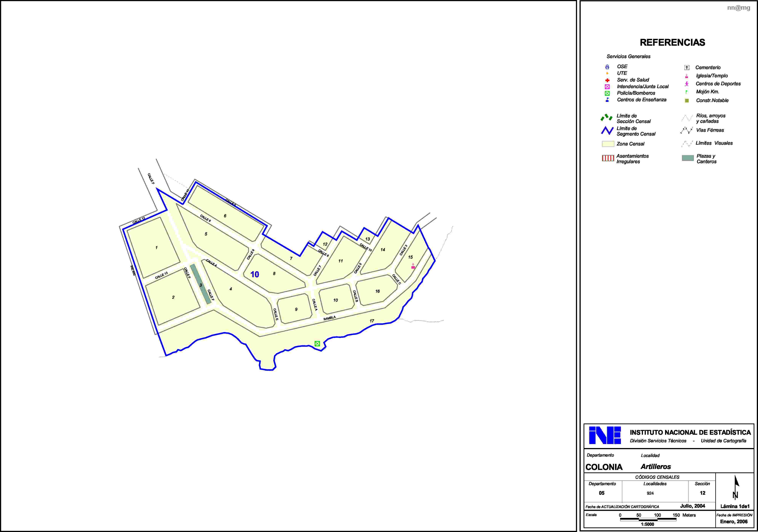Click the Cementerio legend label
Image resolution: width=758 pixels, height=532 pixels.
708,68
